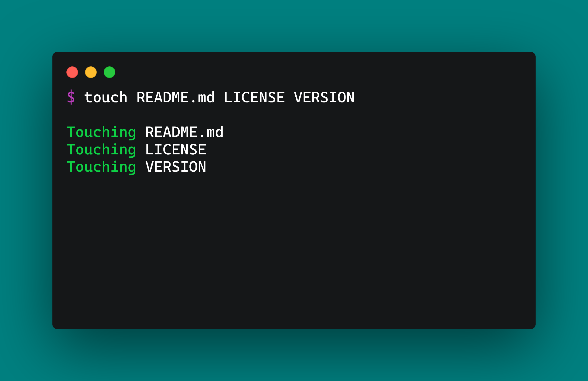
Task: Select the word touch in the command
Action: (106, 97)
